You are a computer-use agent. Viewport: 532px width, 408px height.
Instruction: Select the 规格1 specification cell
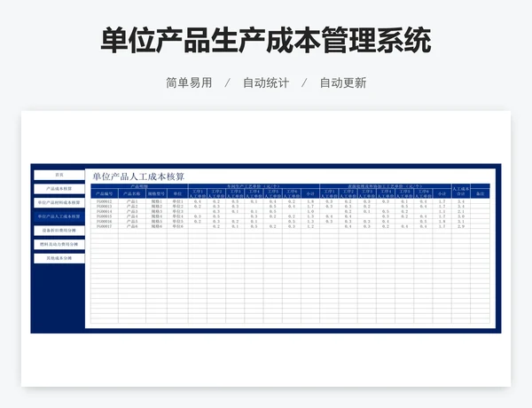156,201
